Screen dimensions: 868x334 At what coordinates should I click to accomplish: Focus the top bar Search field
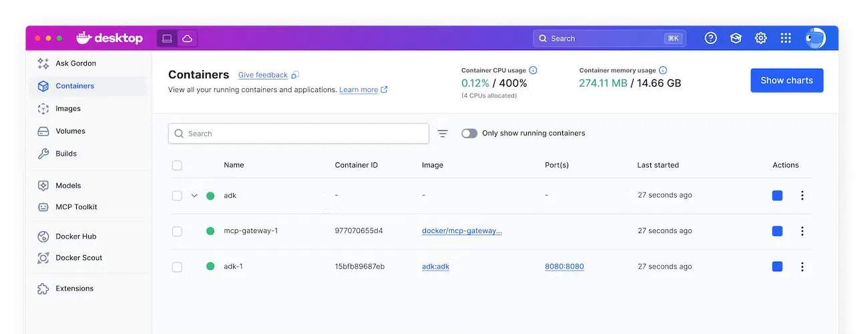(609, 39)
